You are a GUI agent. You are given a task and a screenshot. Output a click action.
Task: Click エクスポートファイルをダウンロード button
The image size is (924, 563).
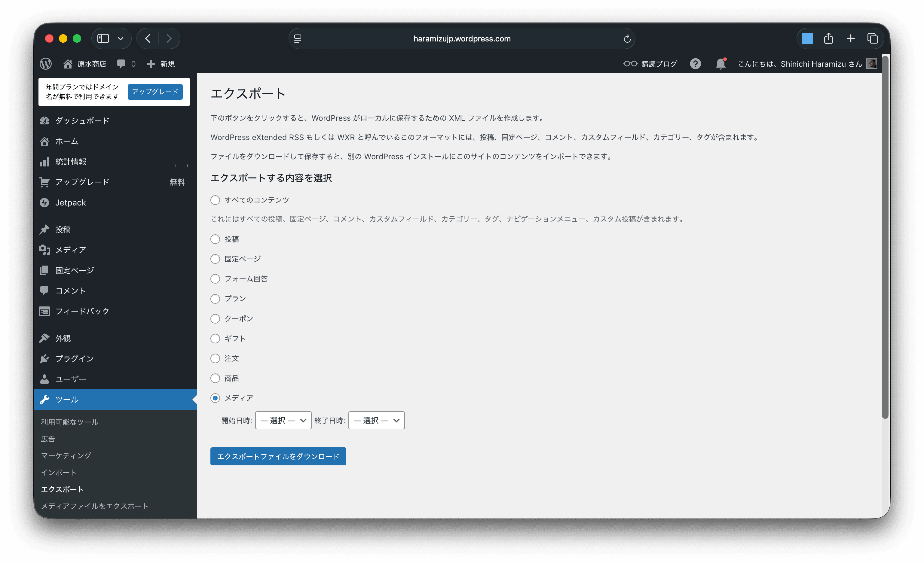[278, 456]
